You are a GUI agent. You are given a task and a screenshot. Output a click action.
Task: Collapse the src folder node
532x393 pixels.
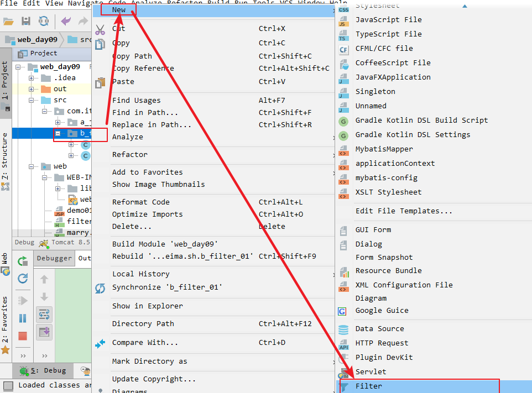click(31, 101)
